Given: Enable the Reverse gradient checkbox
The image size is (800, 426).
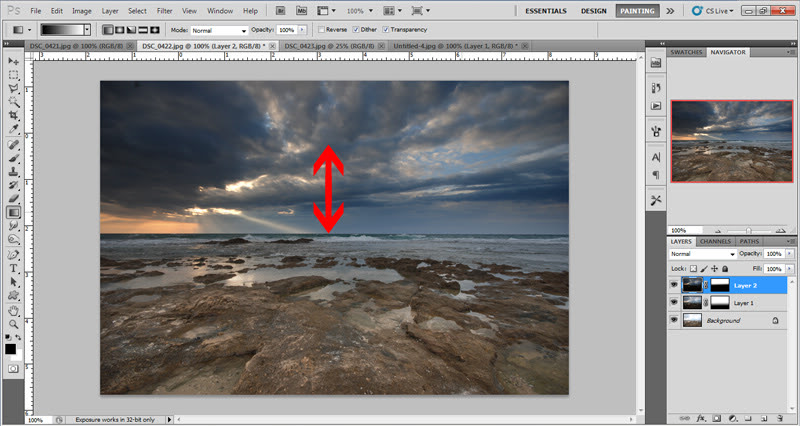Looking at the screenshot, I should click(321, 30).
